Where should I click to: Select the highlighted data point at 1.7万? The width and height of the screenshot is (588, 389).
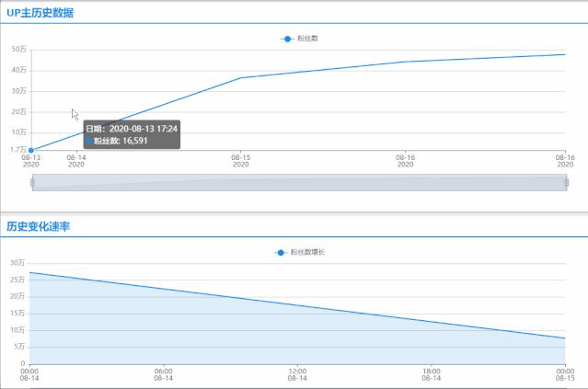[x=31, y=150]
